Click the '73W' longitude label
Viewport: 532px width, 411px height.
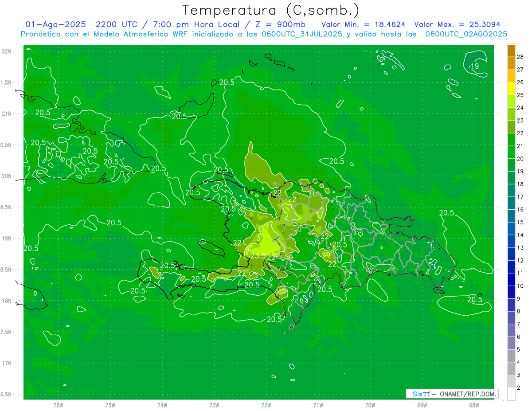(214, 405)
